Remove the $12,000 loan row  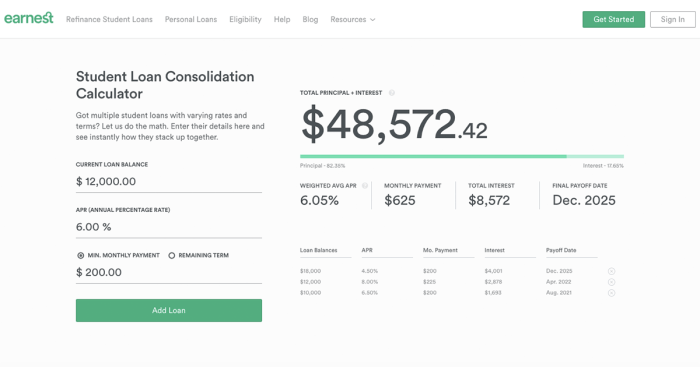(x=612, y=282)
